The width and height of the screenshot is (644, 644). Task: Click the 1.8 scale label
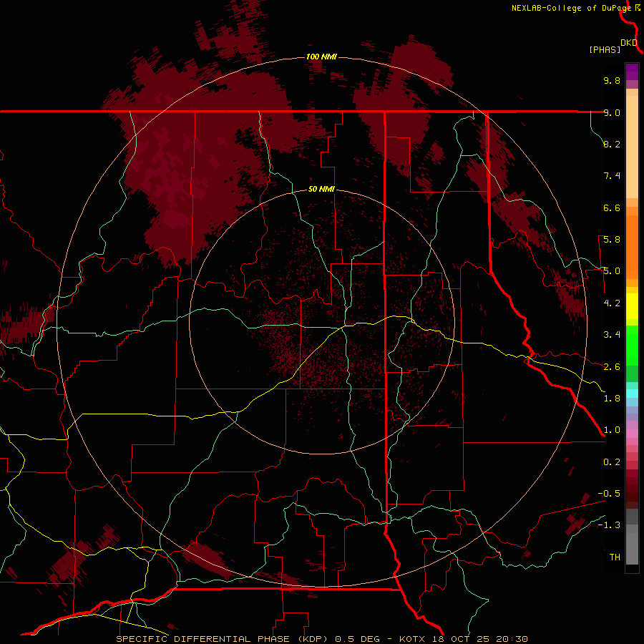pyautogui.click(x=612, y=399)
